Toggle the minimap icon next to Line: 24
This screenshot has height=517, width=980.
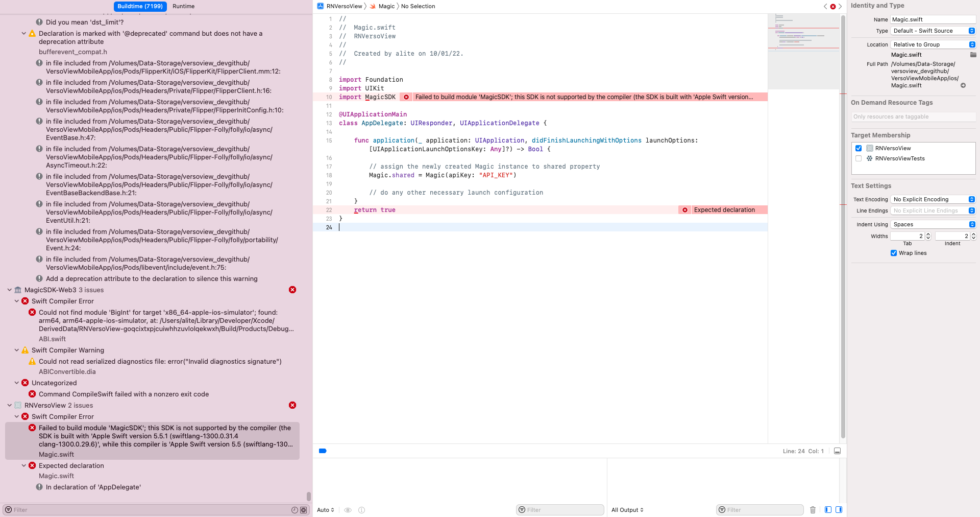tap(837, 451)
